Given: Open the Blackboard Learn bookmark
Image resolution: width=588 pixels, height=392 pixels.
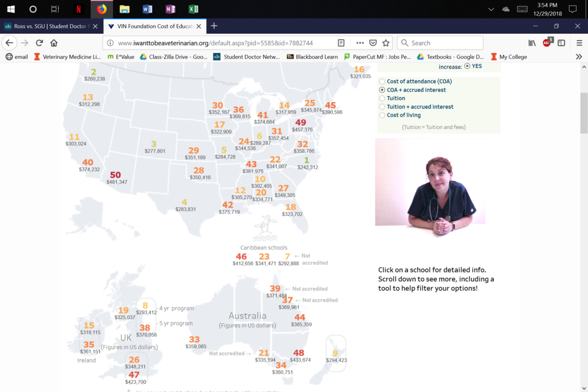Looking at the screenshot, I should (312, 57).
